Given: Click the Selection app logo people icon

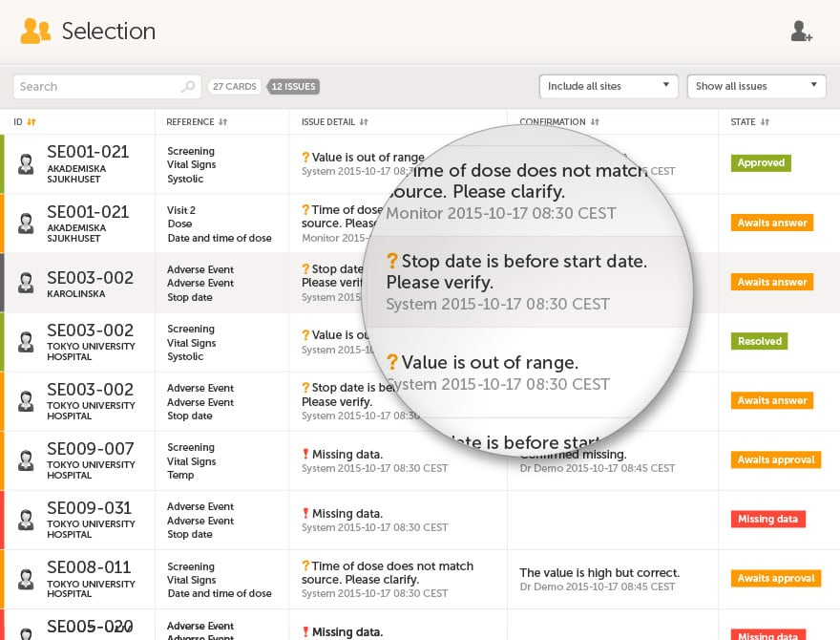Looking at the screenshot, I should (x=34, y=31).
